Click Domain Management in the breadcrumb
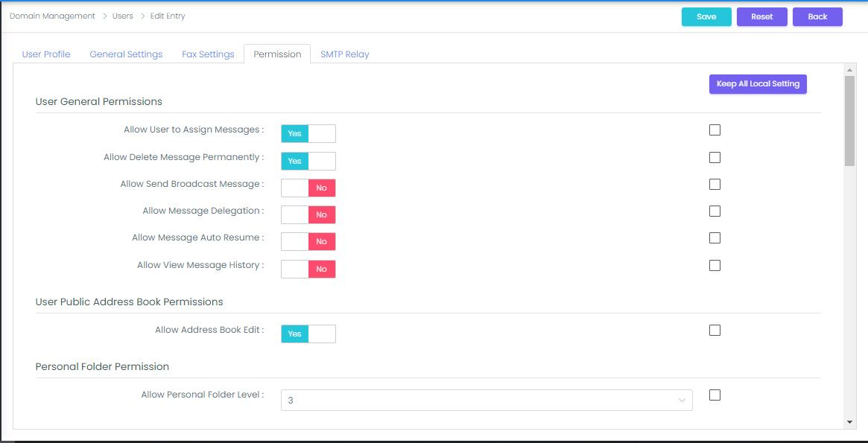 [53, 16]
